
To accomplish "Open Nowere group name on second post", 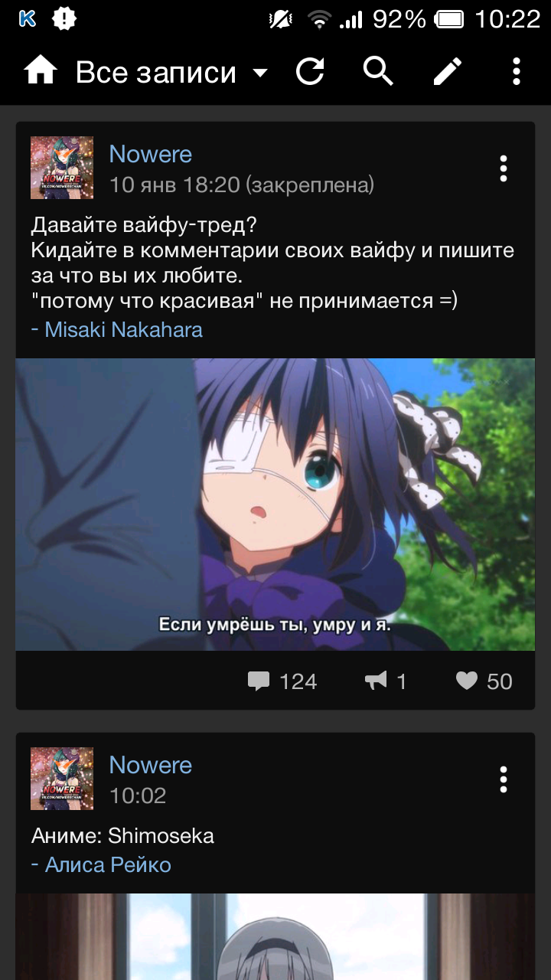I will point(151,765).
